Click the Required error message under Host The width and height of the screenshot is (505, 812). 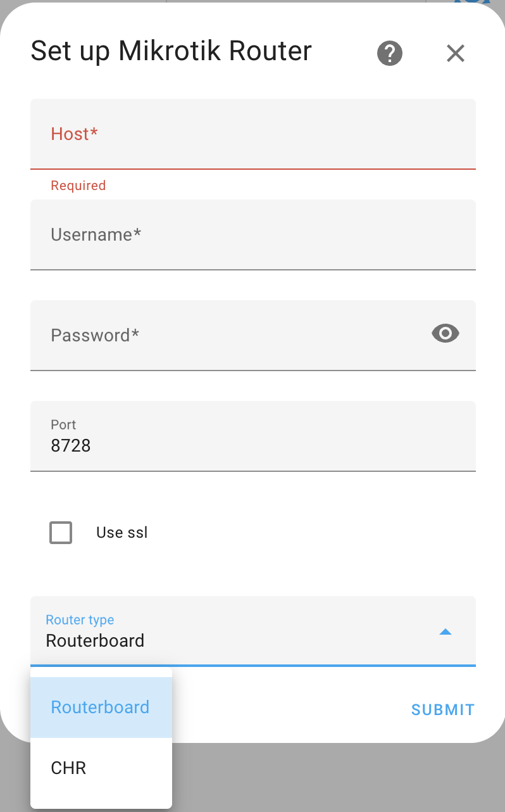[78, 185]
